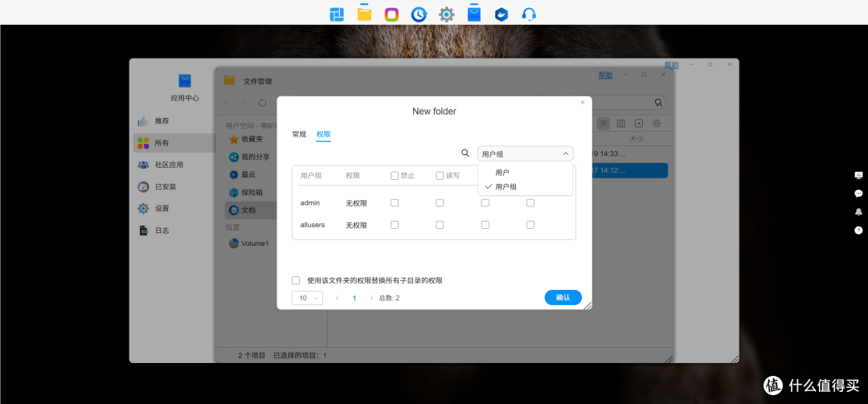This screenshot has width=868, height=404.
Task: Open the 帮助 link in File Manager window
Action: [x=605, y=75]
